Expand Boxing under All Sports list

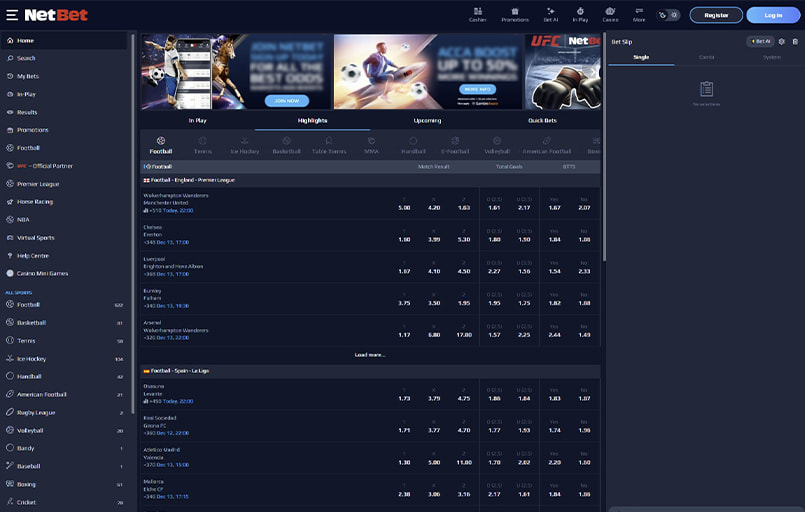click(x=64, y=484)
